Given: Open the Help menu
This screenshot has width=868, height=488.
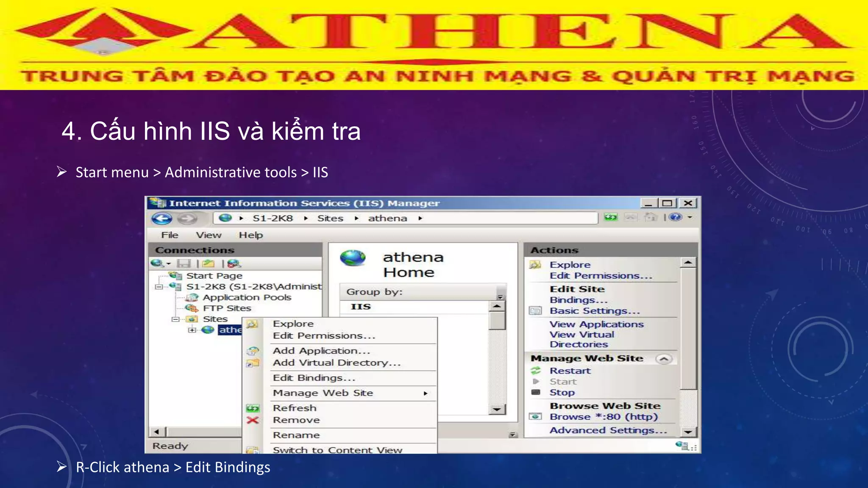Looking at the screenshot, I should (x=251, y=235).
